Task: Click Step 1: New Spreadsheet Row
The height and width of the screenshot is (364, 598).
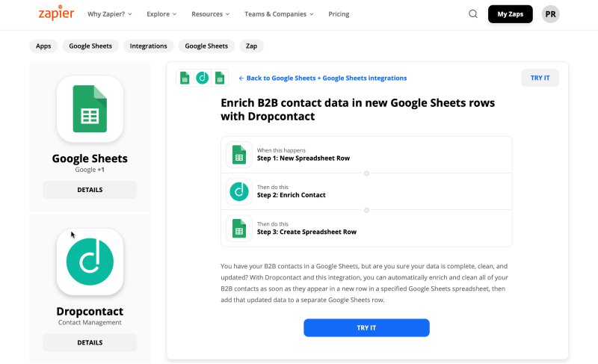Action: pyautogui.click(x=303, y=158)
